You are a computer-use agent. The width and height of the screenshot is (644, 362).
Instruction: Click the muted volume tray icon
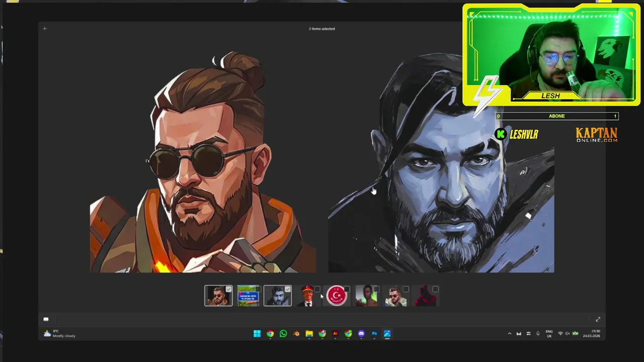pos(568,333)
